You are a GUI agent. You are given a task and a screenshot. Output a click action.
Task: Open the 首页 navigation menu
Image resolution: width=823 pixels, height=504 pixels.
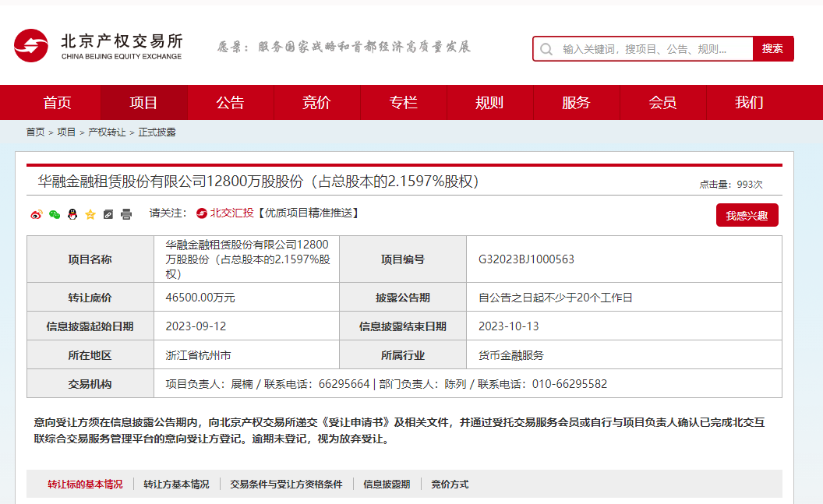[x=57, y=103]
